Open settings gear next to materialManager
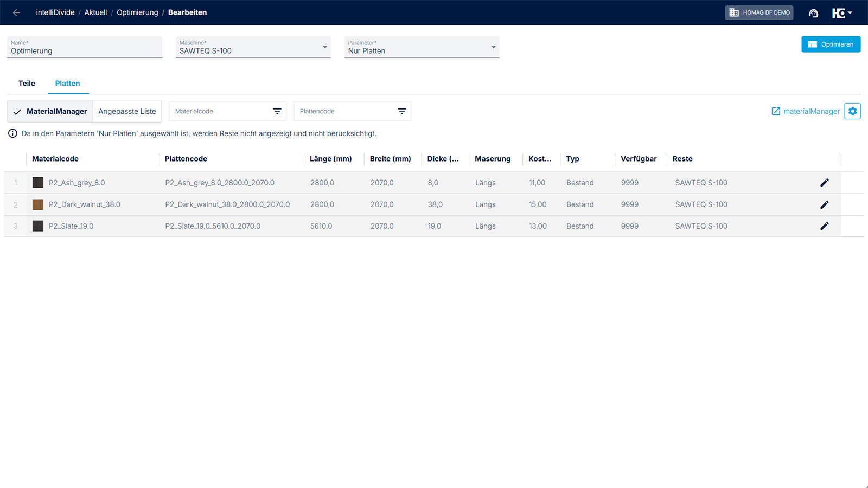This screenshot has height=488, width=868. [x=852, y=111]
